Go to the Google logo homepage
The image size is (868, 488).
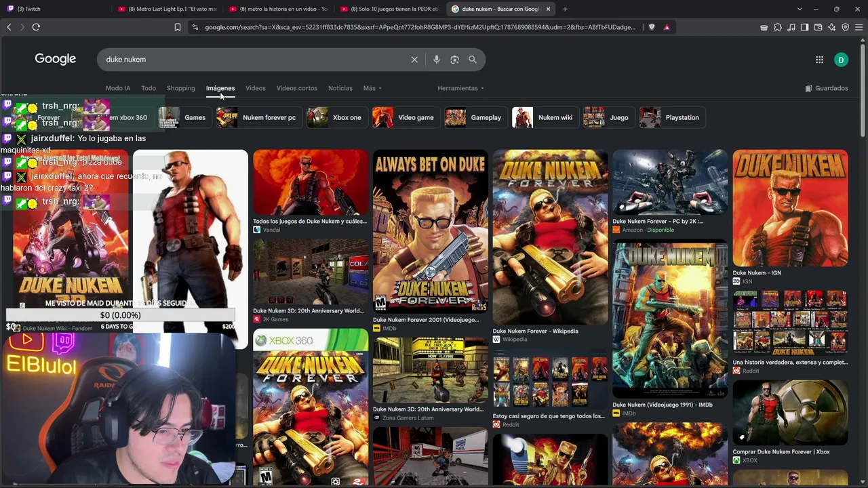click(56, 59)
